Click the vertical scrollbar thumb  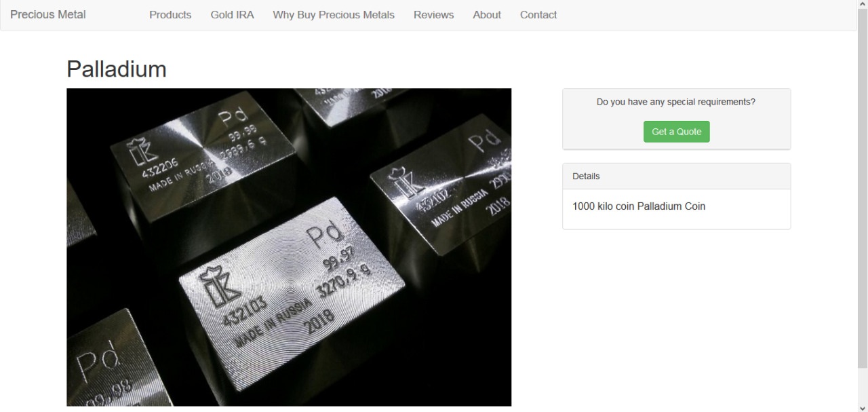click(x=863, y=189)
